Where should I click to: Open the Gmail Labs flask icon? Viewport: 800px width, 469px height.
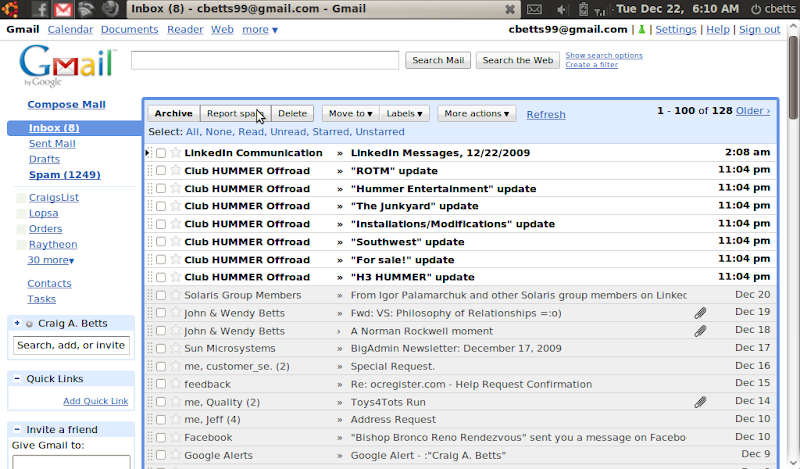tap(641, 30)
